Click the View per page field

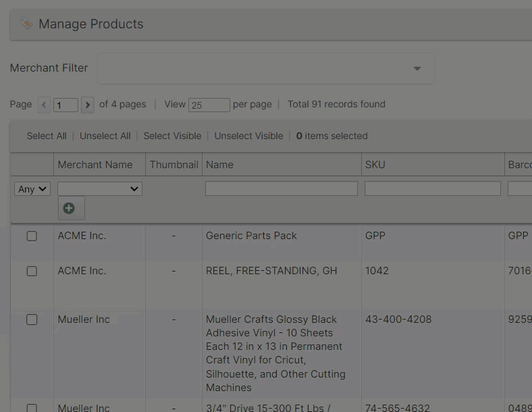point(209,105)
